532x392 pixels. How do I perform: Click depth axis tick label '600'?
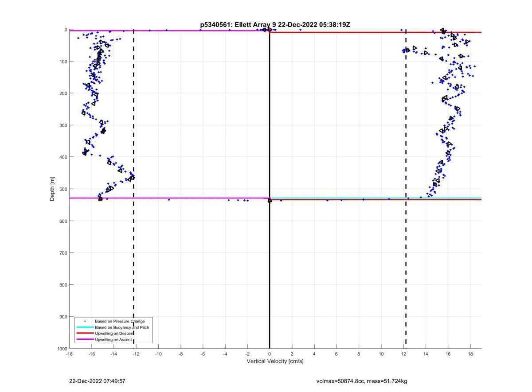(x=63, y=221)
